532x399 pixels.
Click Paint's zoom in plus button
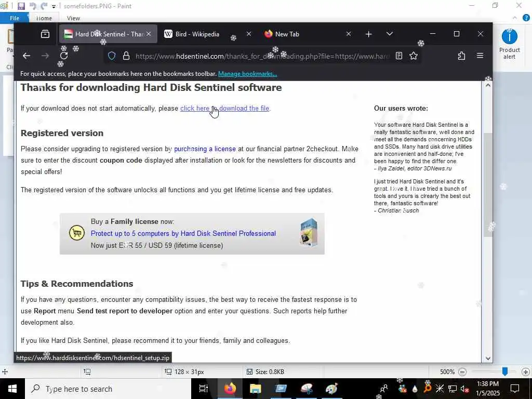tap(526, 372)
